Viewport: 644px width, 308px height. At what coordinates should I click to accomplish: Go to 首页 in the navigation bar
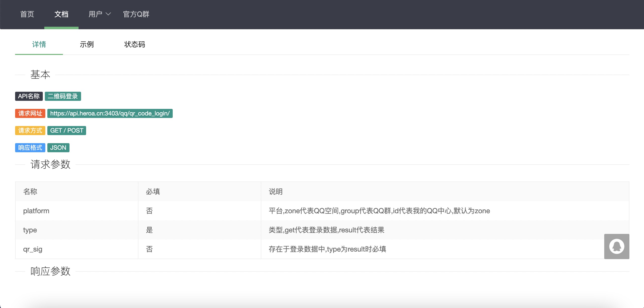tap(27, 14)
